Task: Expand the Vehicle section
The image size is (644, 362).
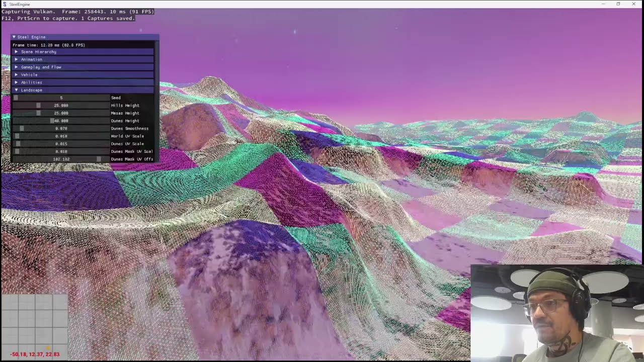Action: [x=83, y=74]
